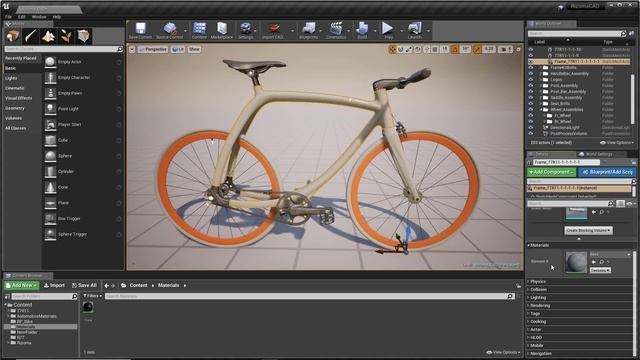640x360 pixels.
Task: Select the material asset thumbnail in Content Browser
Action: [88, 307]
